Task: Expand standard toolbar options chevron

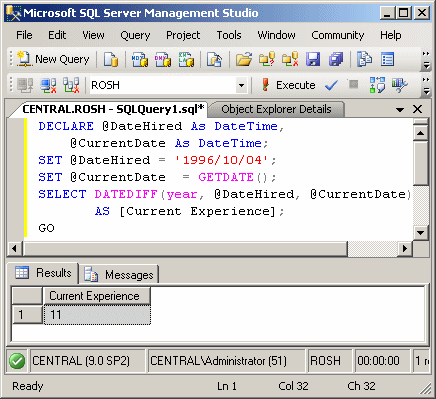Action: tap(426, 59)
